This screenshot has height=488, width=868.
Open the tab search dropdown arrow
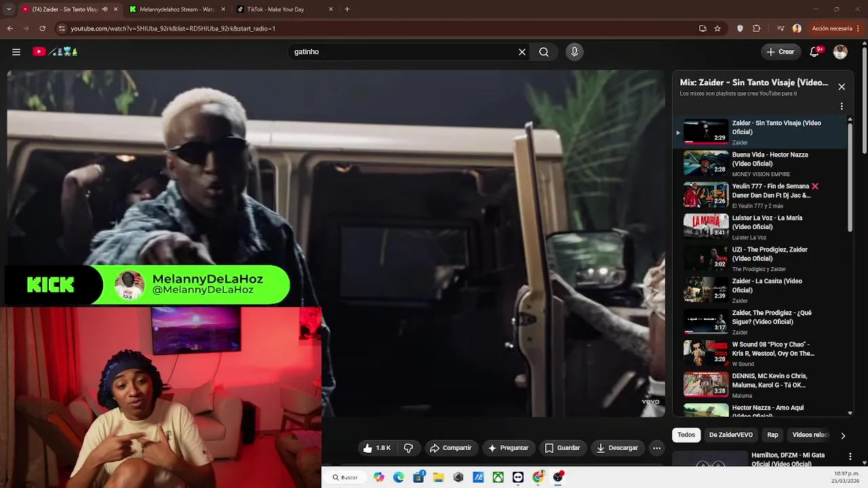point(9,9)
